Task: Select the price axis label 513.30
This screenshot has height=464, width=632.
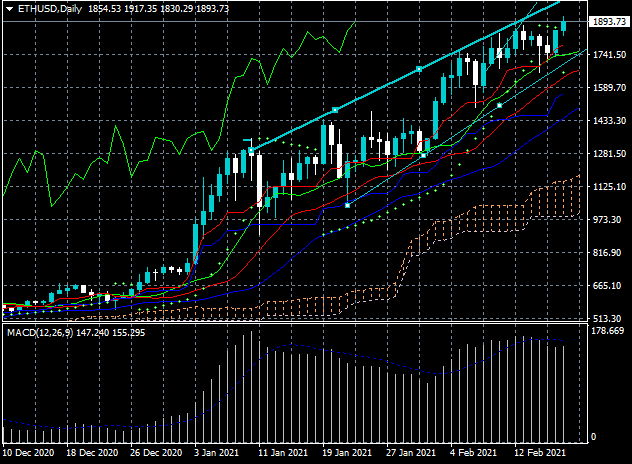Action: click(x=609, y=318)
